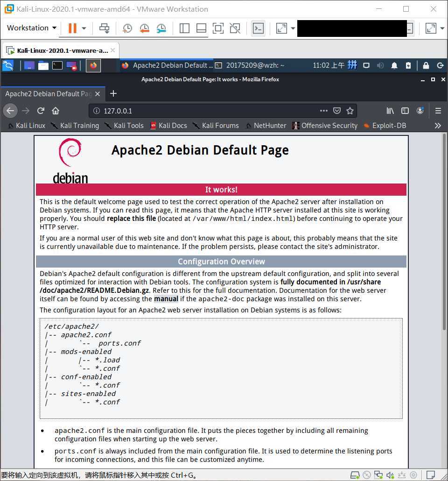
Task: Mute the volume from Kali panel
Action: (x=380, y=65)
